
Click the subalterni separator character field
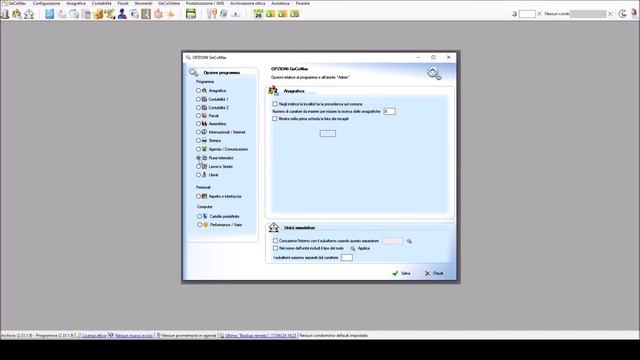(x=347, y=258)
